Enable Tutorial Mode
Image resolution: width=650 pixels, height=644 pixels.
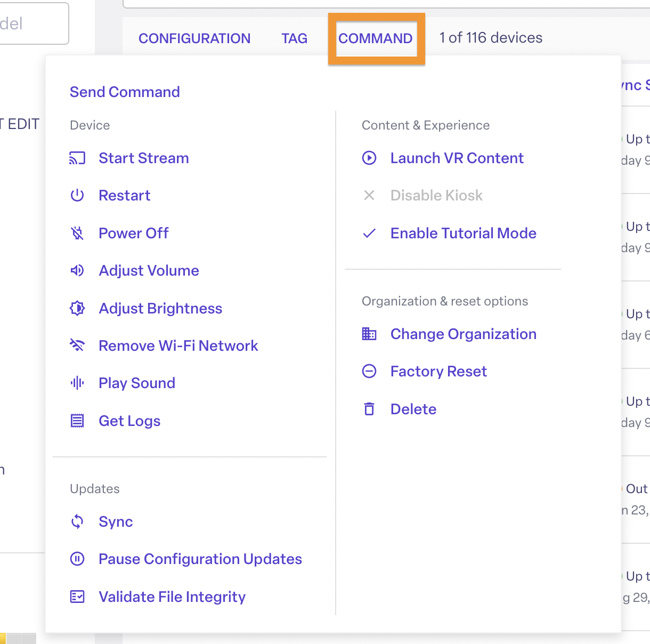[463, 233]
